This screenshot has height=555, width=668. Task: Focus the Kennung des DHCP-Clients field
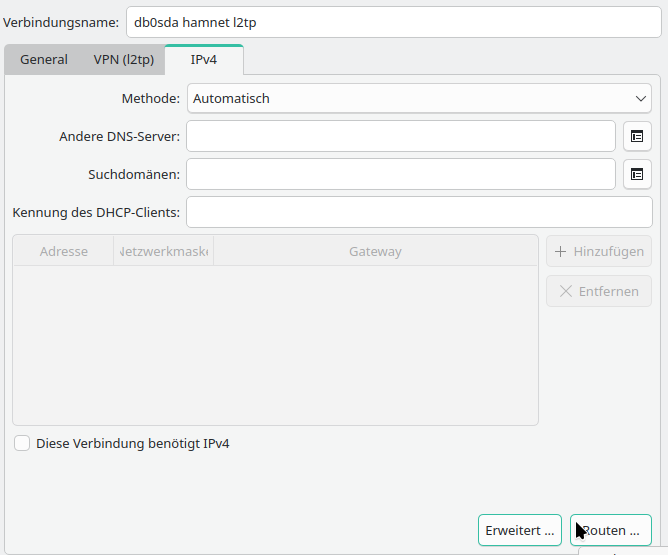(419, 212)
